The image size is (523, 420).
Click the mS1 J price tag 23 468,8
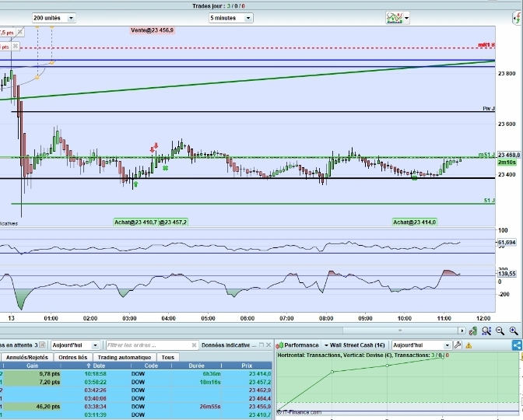(509, 155)
